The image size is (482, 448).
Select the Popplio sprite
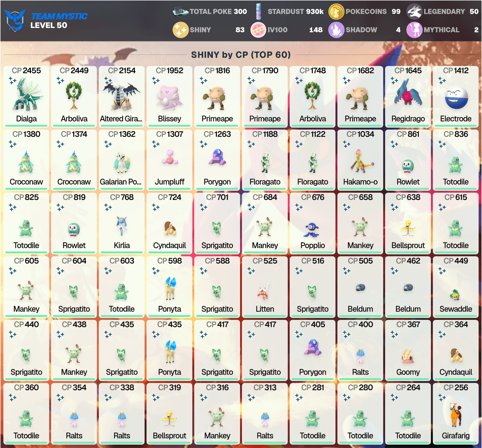pos(312,230)
